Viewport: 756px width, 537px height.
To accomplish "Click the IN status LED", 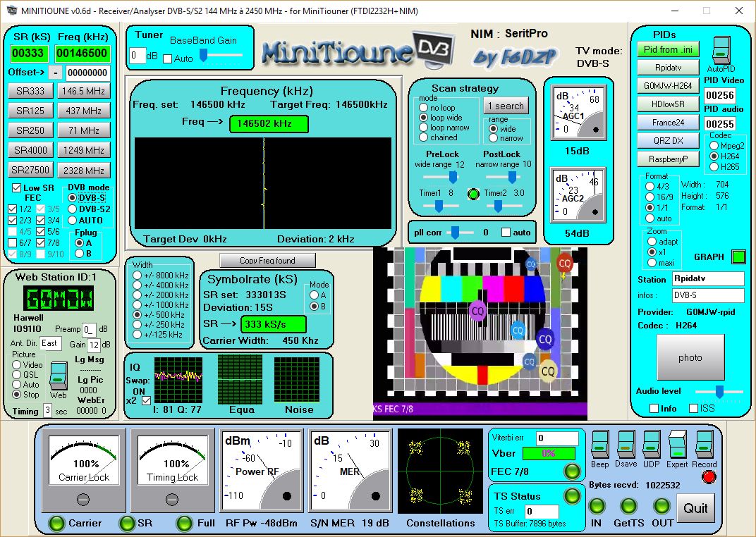I will pyautogui.click(x=597, y=506).
